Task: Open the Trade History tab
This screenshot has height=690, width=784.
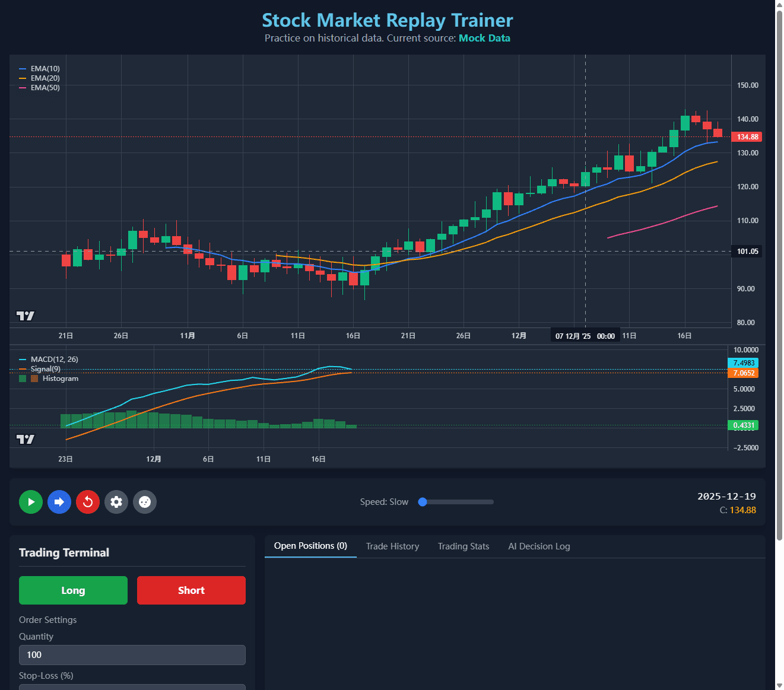Action: click(x=392, y=546)
